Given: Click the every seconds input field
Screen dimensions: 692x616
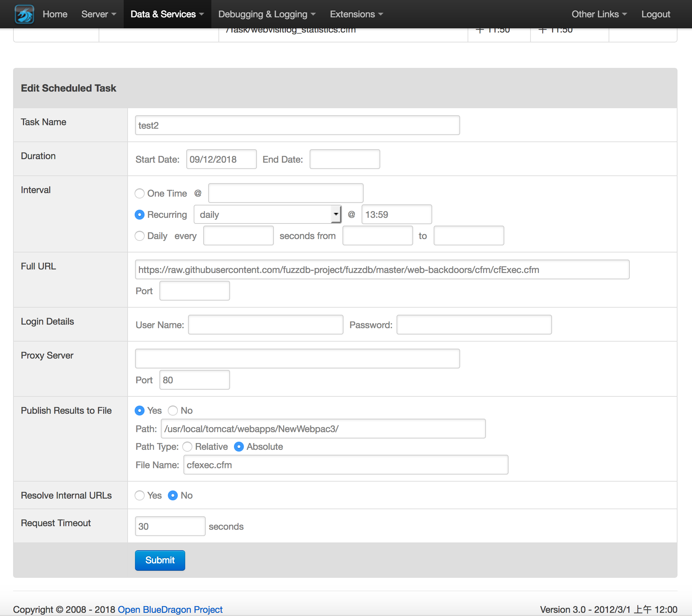Looking at the screenshot, I should [238, 236].
